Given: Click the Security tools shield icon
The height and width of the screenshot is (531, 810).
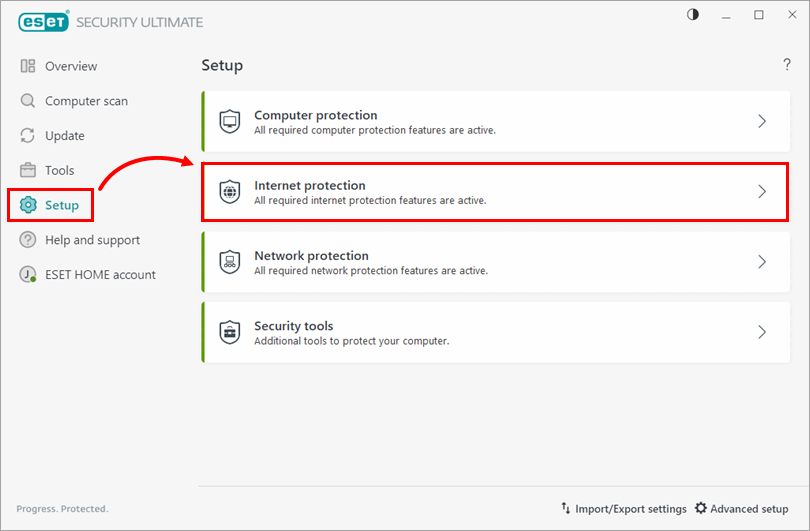Looking at the screenshot, I should 230,332.
